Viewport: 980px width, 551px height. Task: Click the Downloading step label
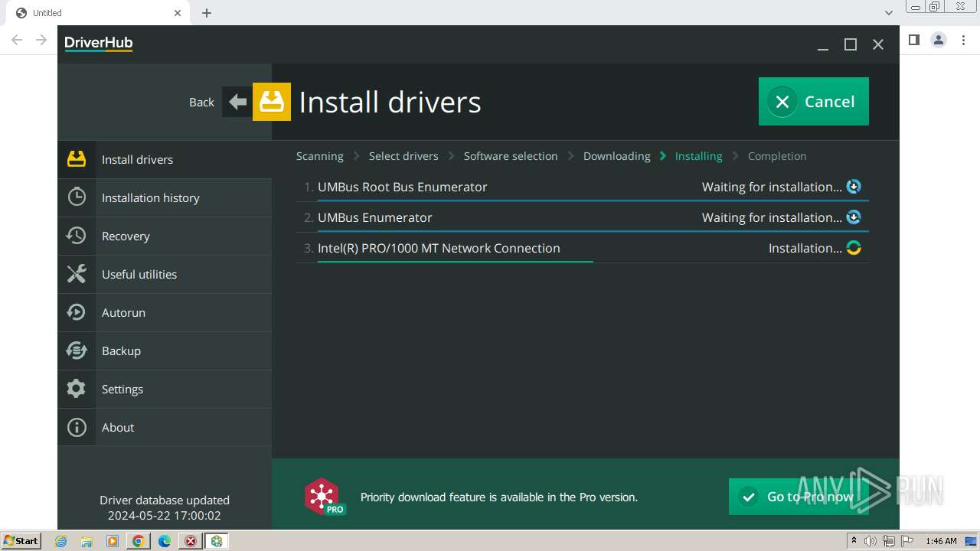[x=616, y=156]
